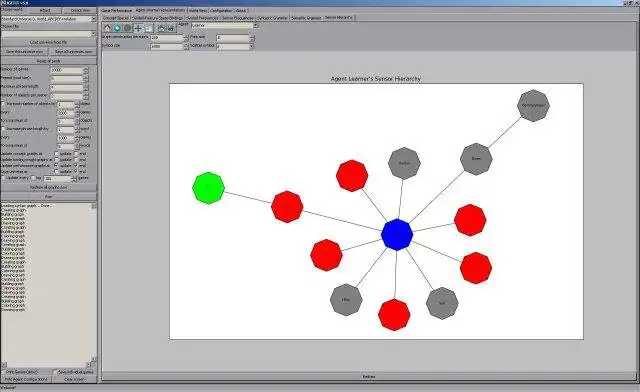Enable the 'Increase number of objects by' checkbox

tap(4, 104)
